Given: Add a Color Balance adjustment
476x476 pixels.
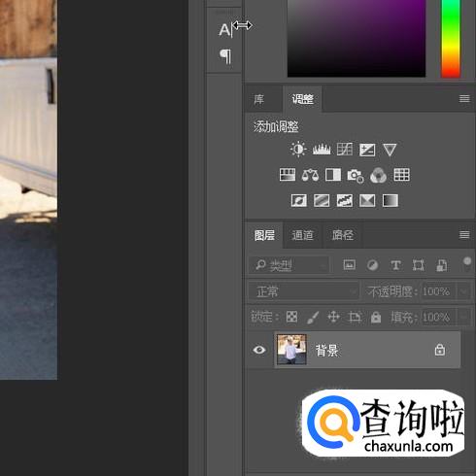Looking at the screenshot, I should 310,175.
